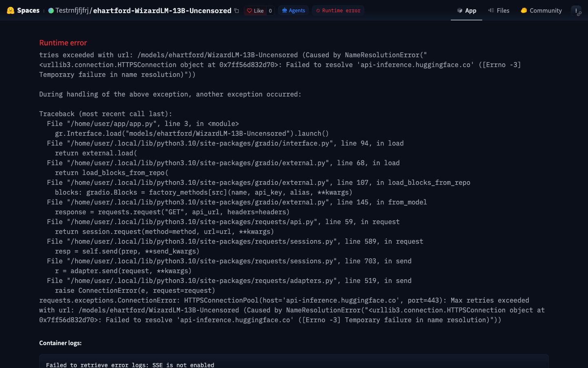Click "During handling of the above exception" line
The image size is (588, 368).
(x=170, y=94)
